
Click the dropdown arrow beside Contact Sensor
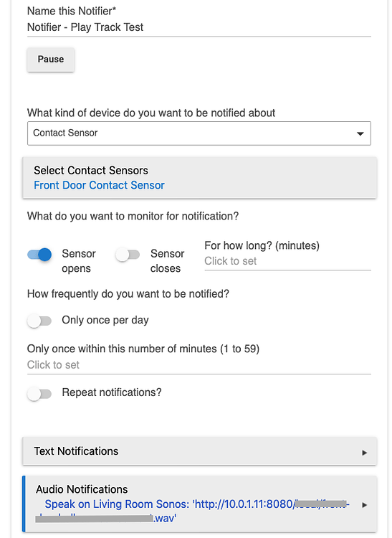360,134
